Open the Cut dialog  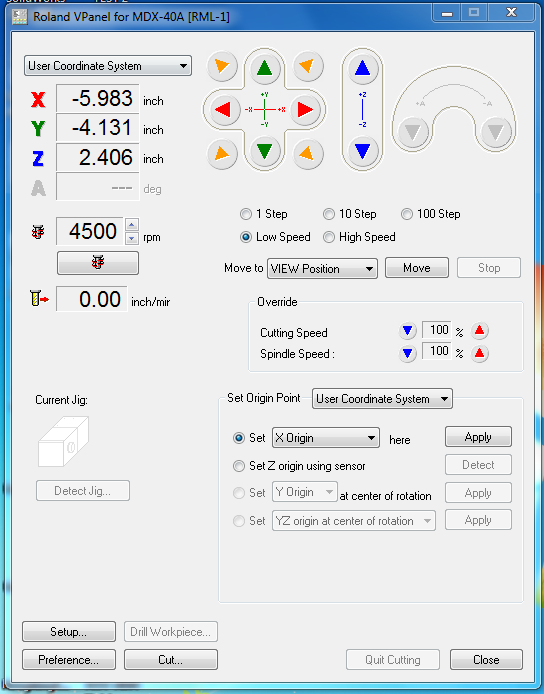(170, 660)
